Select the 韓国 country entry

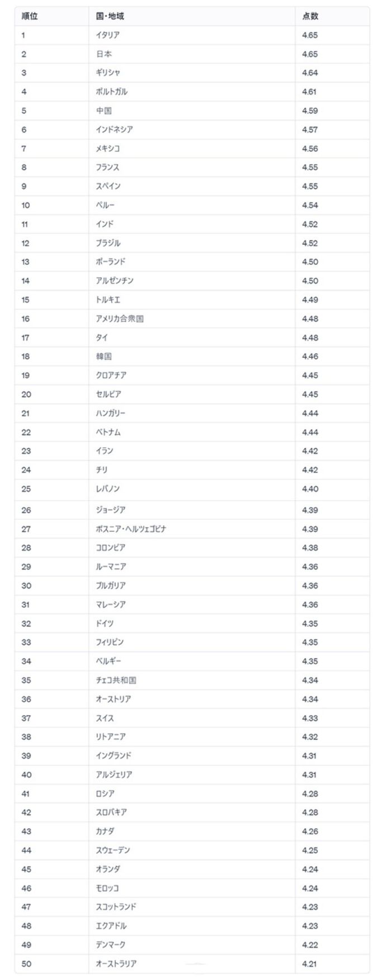pyautogui.click(x=103, y=356)
